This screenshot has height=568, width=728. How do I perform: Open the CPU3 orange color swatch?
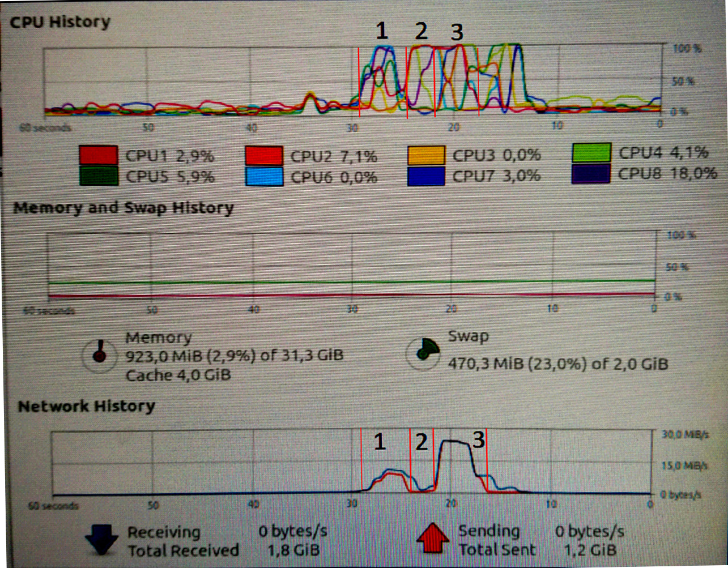tap(426, 155)
